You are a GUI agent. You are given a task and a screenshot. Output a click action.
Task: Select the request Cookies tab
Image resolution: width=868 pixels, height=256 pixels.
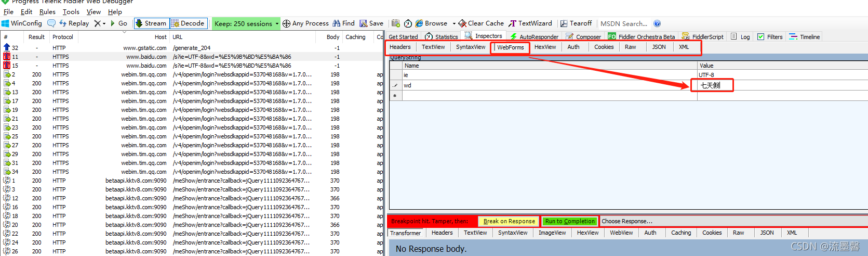click(x=604, y=47)
